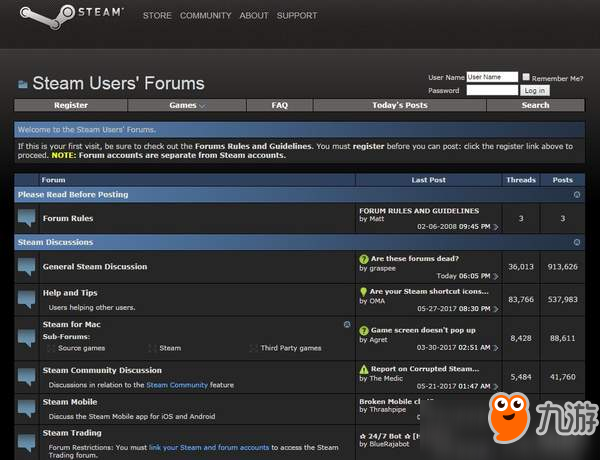This screenshot has width=600, height=460.
Task: Click the Password input field
Action: tap(492, 90)
